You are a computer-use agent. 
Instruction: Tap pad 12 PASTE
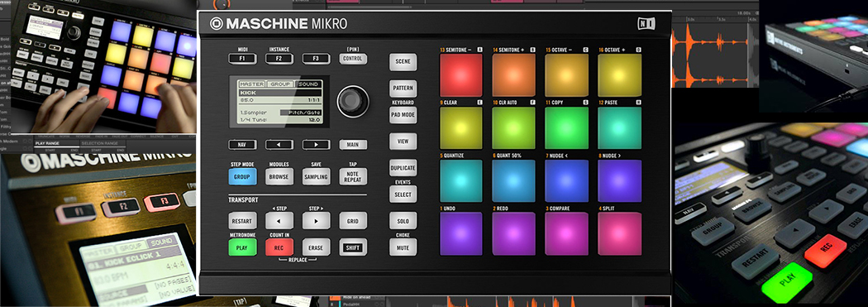tap(619, 128)
